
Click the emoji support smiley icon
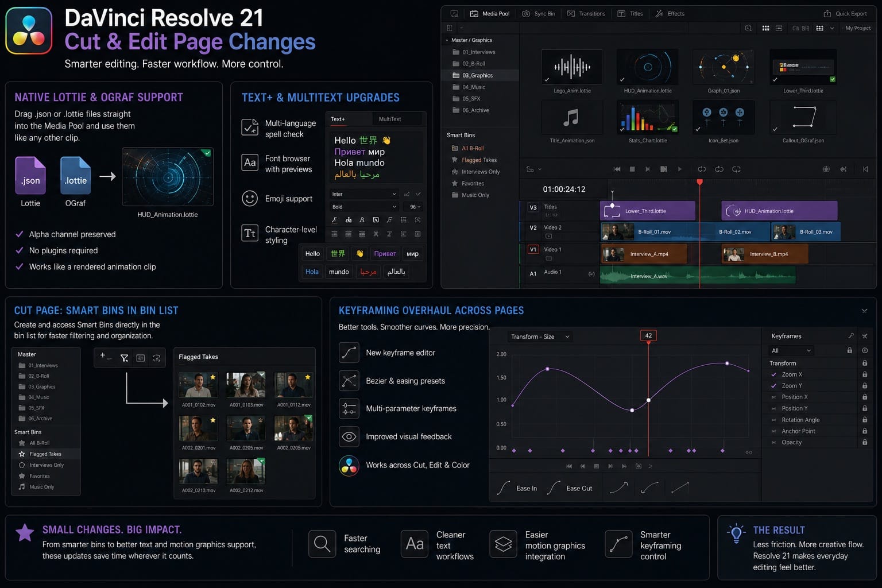tap(250, 198)
